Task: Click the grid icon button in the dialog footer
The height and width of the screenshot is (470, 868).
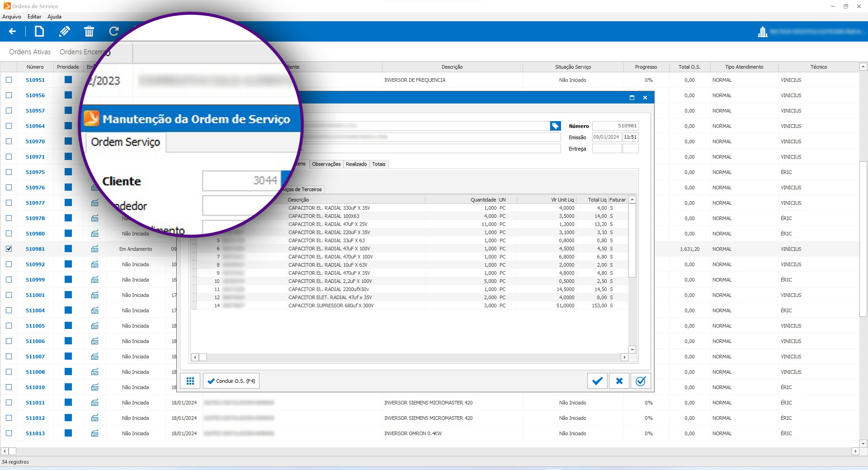Action: 190,381
